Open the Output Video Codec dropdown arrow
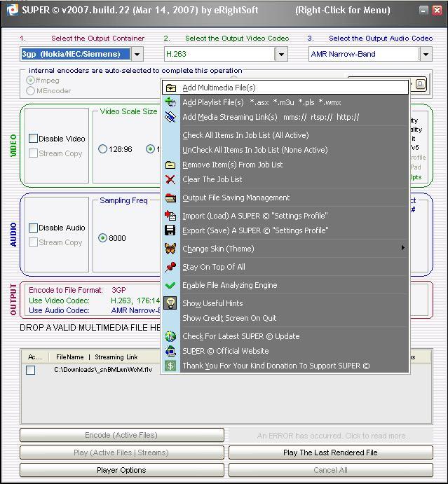Viewport: 448px width, 484px height. click(x=281, y=55)
